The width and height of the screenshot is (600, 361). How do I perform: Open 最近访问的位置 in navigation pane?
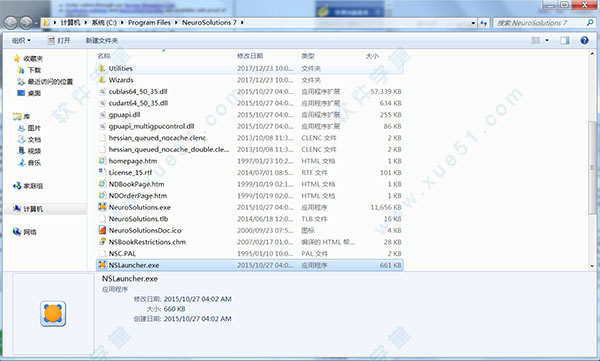point(45,82)
